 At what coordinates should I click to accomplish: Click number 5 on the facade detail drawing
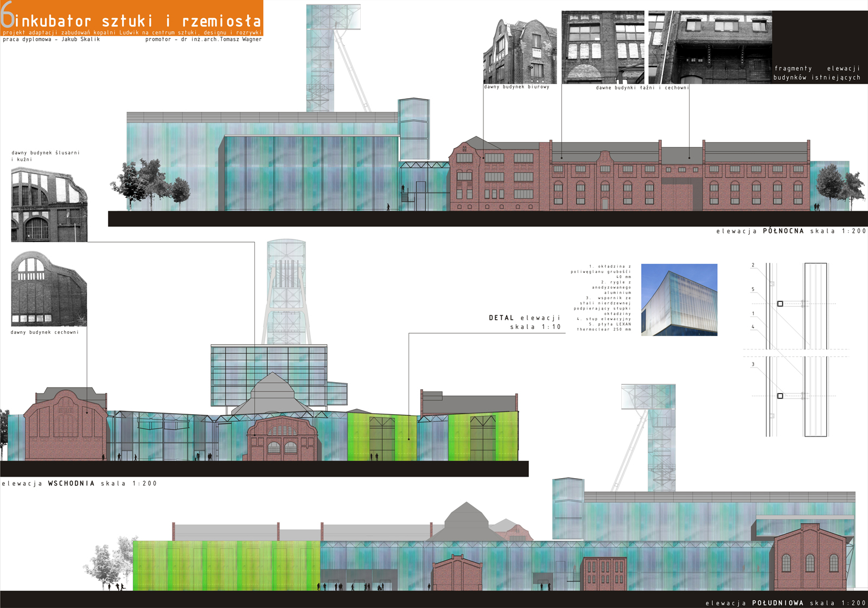pos(753,289)
